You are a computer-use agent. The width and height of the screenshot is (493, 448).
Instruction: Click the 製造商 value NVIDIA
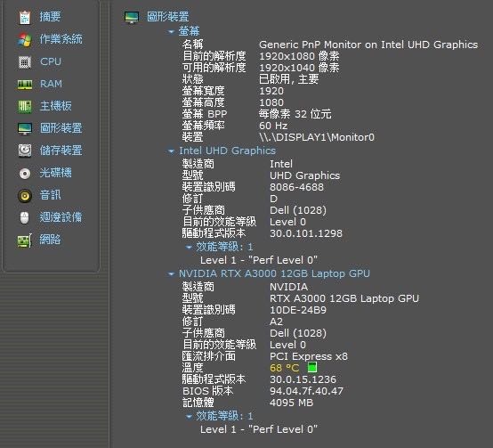pos(289,287)
